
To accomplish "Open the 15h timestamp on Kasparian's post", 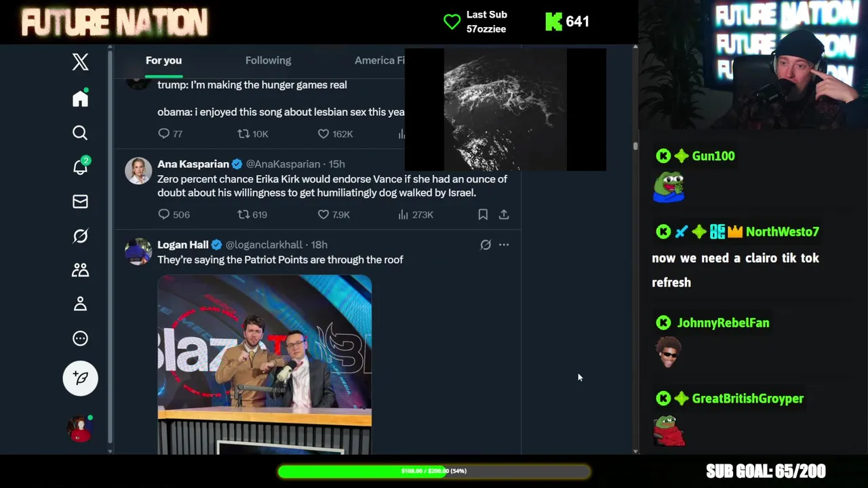I will [x=337, y=164].
